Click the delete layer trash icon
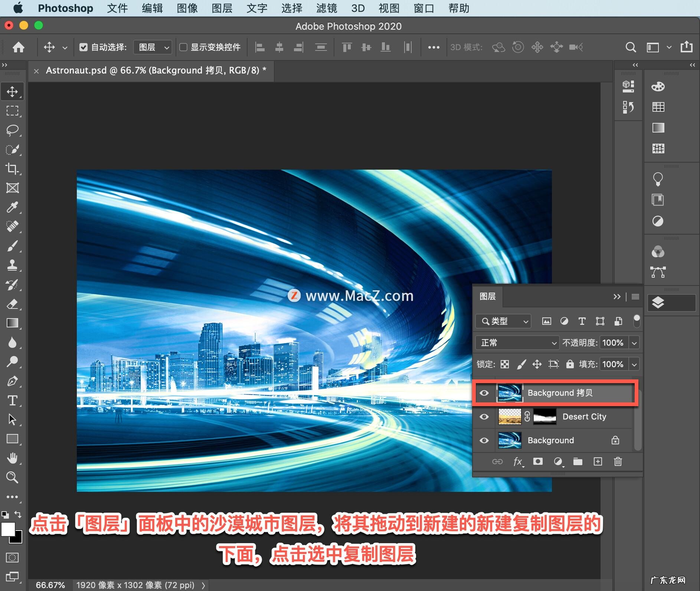Viewport: 700px width, 591px height. pos(618,461)
